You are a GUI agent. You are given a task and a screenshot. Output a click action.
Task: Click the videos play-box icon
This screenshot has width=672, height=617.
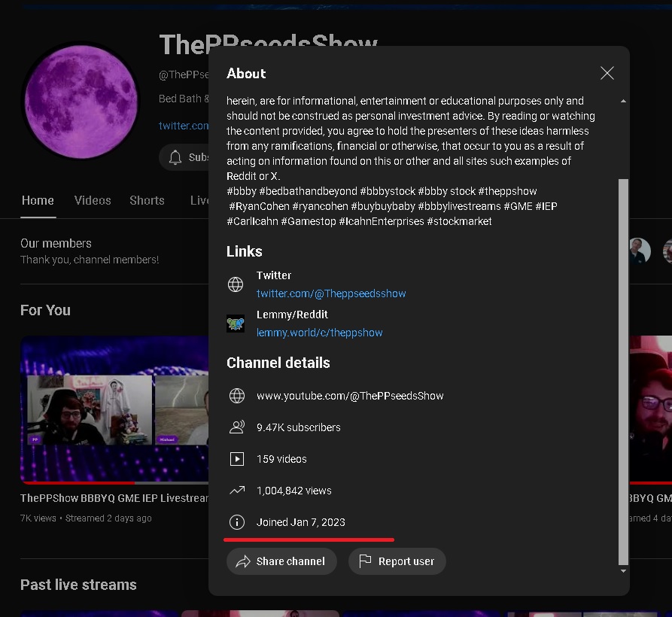(x=236, y=459)
